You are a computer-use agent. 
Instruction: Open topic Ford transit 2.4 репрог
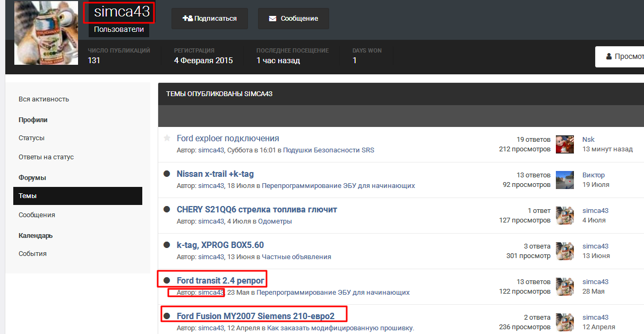coord(220,280)
